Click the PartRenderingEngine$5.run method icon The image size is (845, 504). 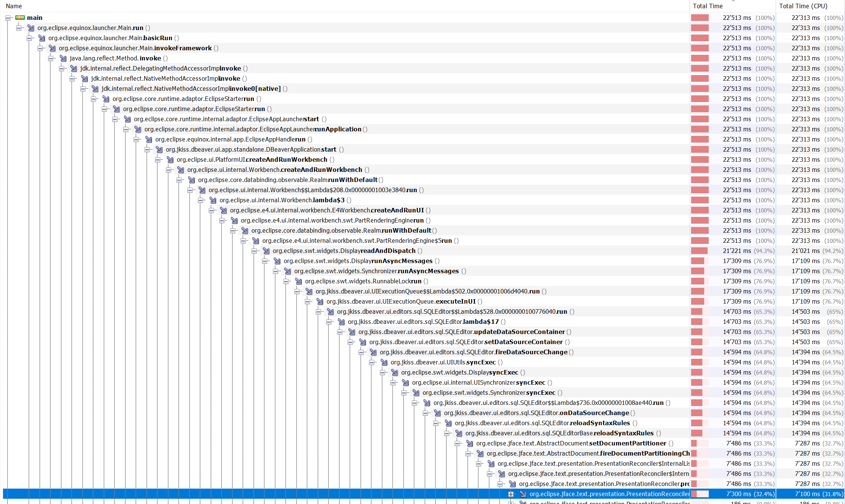pyautogui.click(x=256, y=241)
